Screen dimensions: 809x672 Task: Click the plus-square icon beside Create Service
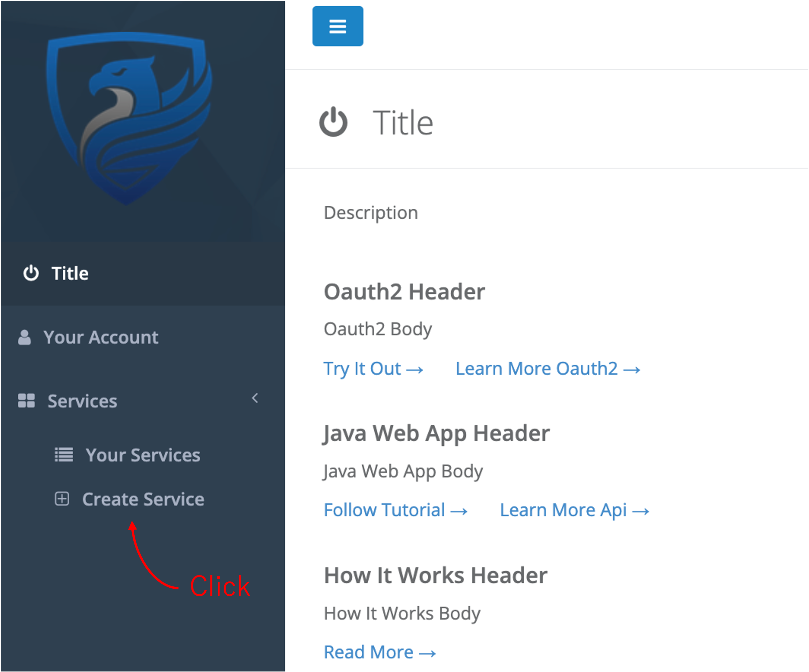point(62,498)
